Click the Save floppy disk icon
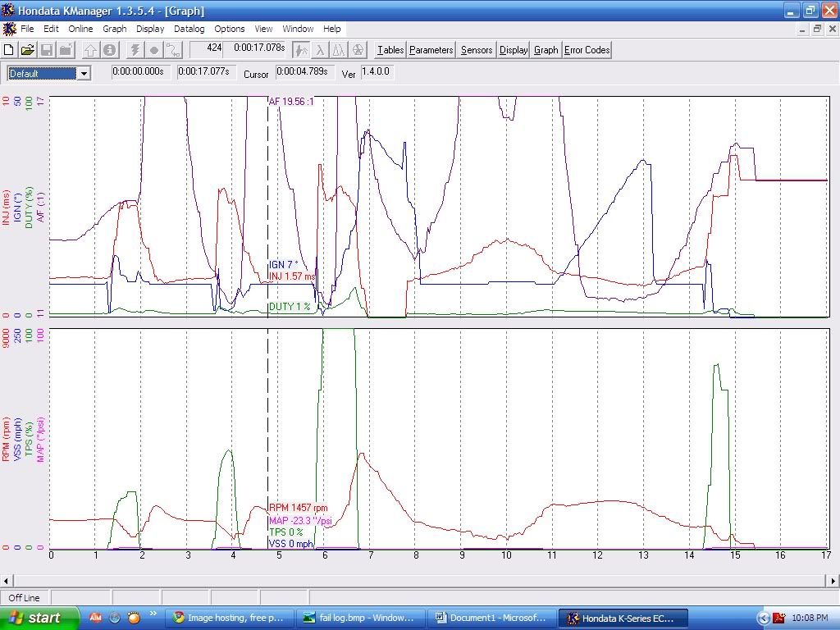Image resolution: width=840 pixels, height=630 pixels. tap(47, 50)
